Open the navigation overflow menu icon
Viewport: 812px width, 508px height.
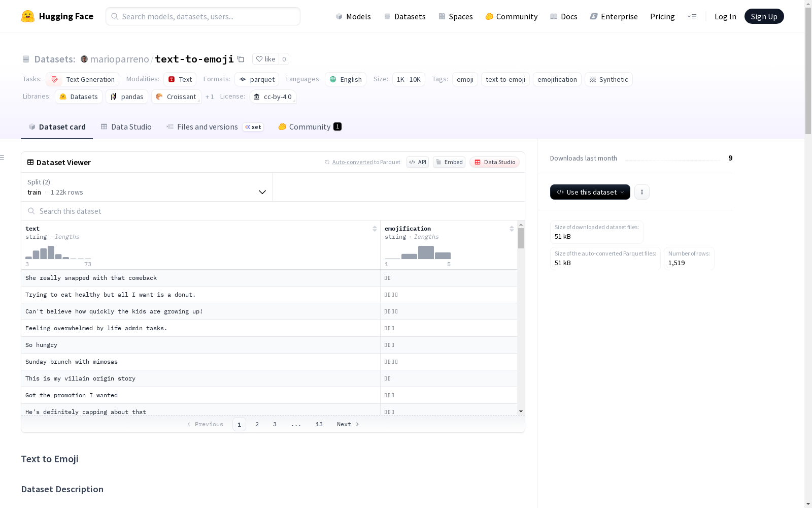tap(692, 16)
